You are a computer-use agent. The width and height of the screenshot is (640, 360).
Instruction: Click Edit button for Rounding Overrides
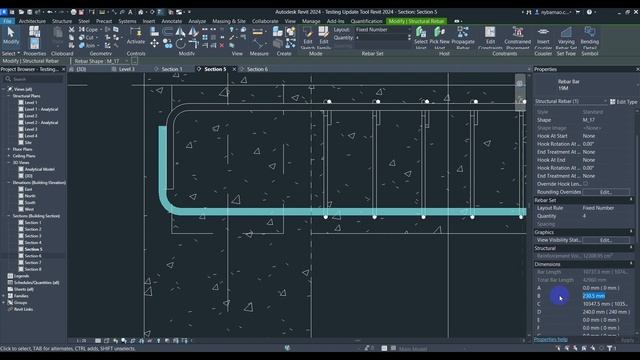606,192
